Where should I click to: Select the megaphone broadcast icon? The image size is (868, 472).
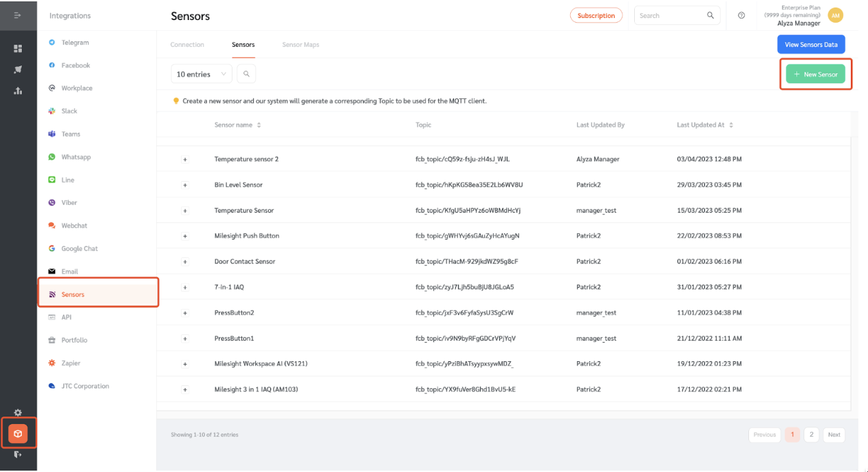pos(18,69)
